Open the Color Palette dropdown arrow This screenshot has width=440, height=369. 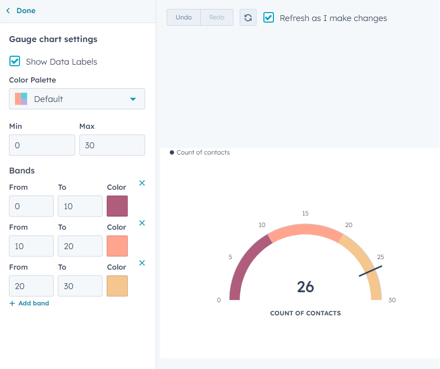[133, 99]
